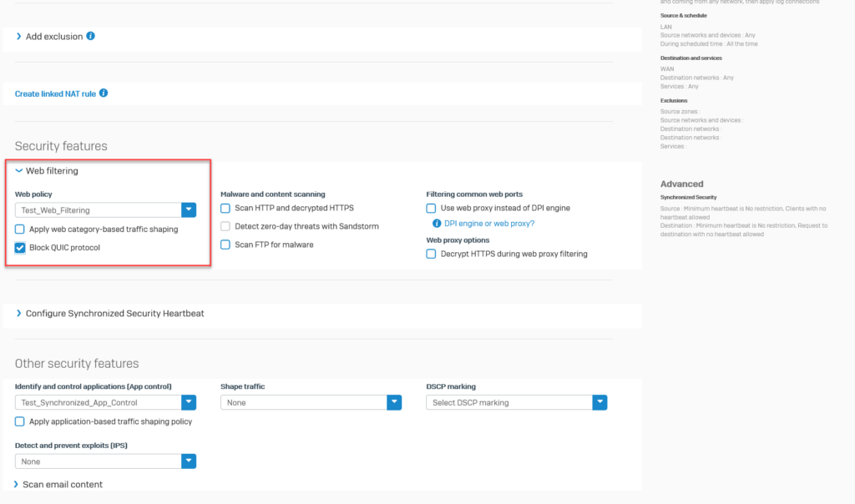Open the DSCP marking dropdown arrow

600,402
